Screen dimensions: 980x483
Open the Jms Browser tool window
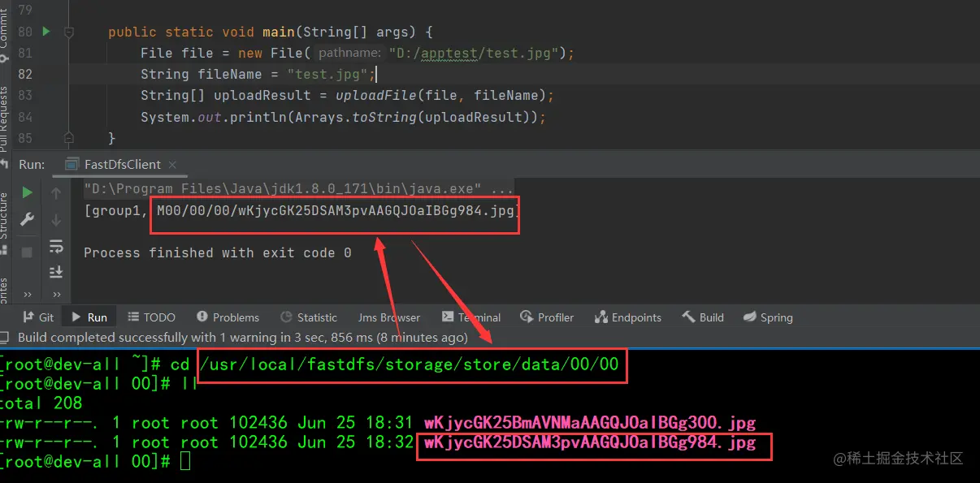click(x=388, y=317)
